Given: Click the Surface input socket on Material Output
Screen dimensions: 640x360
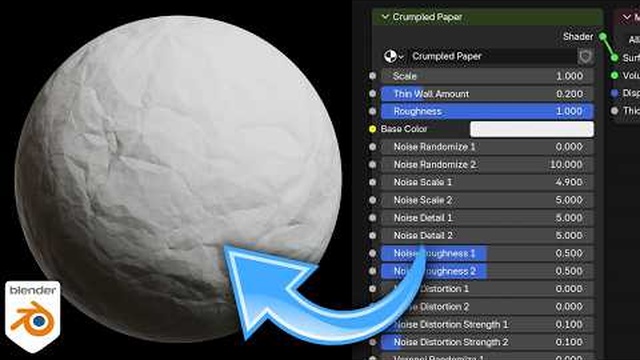Looking at the screenshot, I should pos(614,58).
